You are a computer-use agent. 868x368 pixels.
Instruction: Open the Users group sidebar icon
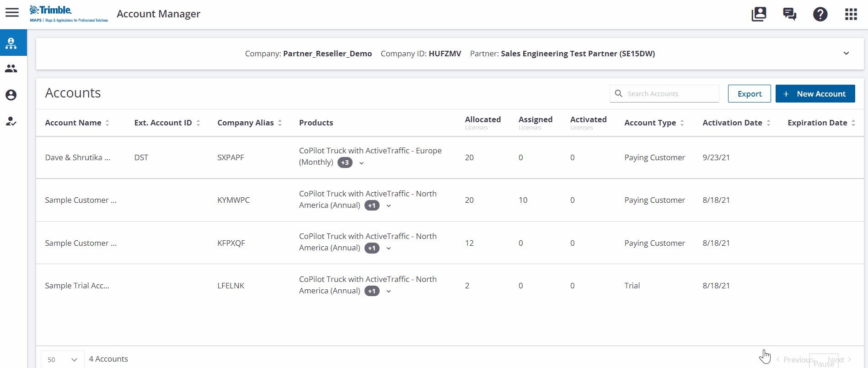11,69
